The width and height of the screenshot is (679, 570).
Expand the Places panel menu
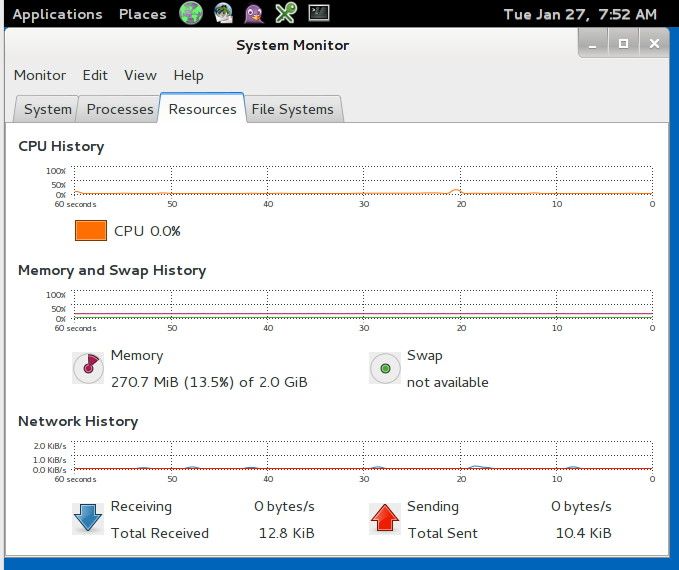142,14
